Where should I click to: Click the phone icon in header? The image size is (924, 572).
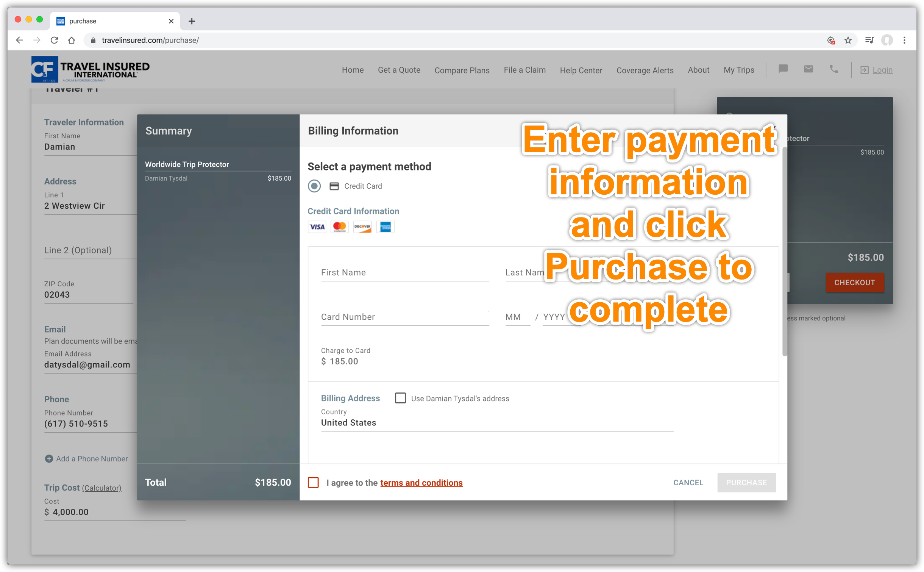point(833,69)
